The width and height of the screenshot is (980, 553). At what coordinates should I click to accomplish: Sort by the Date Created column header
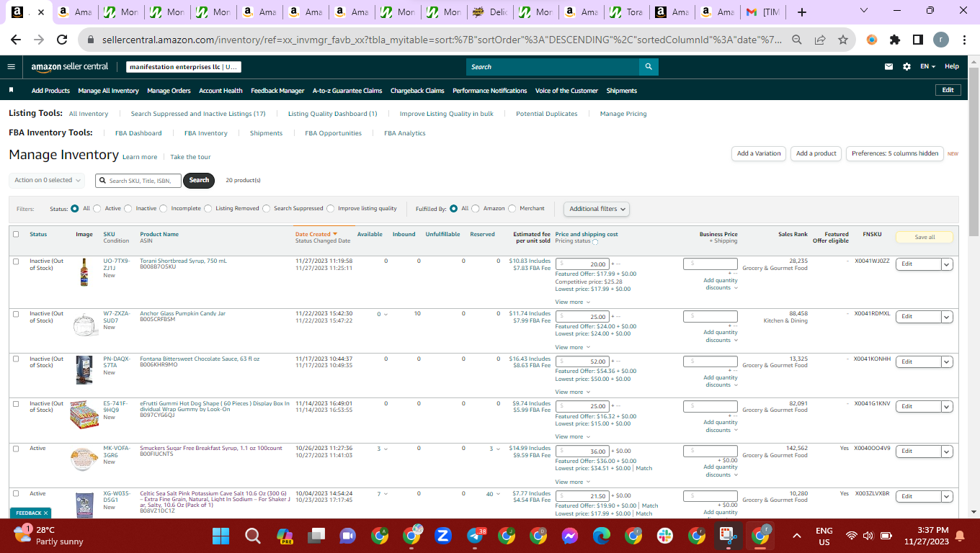click(316, 234)
